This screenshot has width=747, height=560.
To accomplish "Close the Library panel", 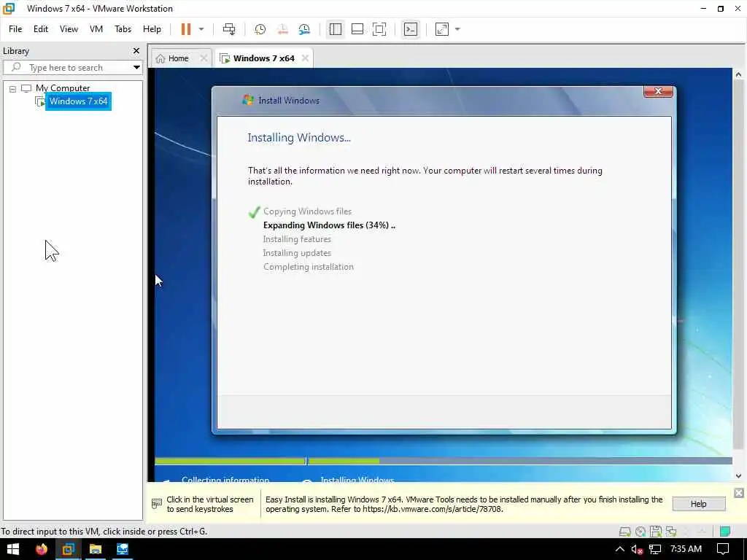I will [x=136, y=50].
